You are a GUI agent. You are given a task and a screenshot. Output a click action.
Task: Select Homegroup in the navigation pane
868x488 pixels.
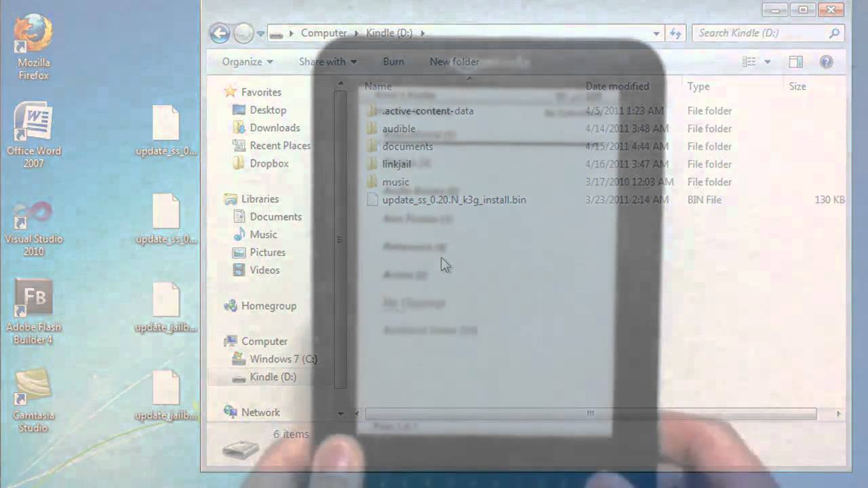tap(269, 306)
